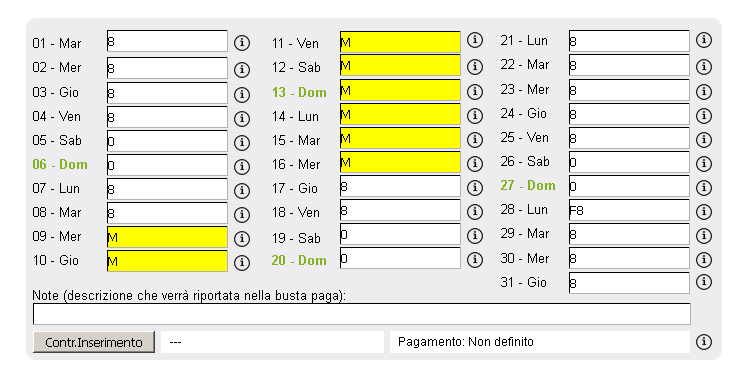Focus the Note description text field
The height and width of the screenshot is (376, 730).
coord(362,314)
